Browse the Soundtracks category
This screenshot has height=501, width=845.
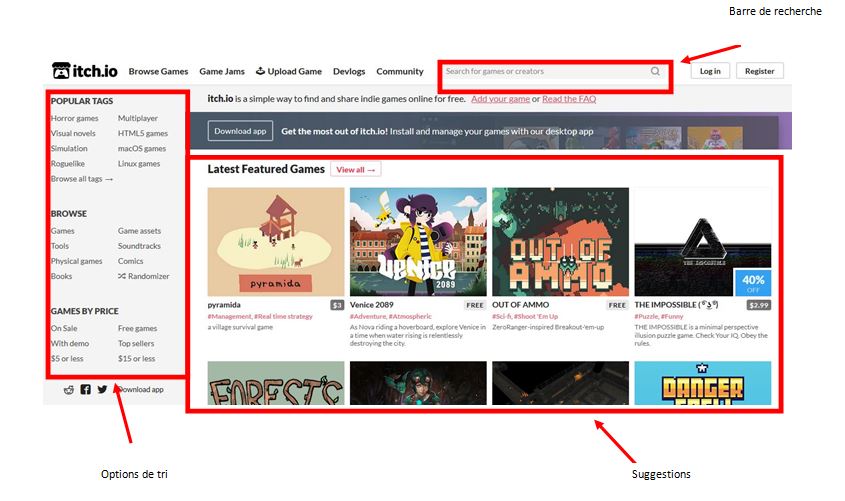pos(139,246)
